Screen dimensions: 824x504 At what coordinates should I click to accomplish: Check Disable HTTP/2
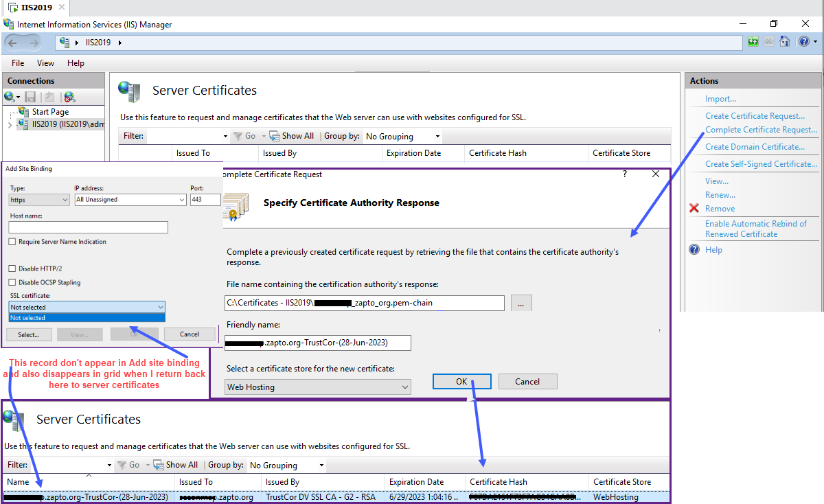tap(12, 268)
